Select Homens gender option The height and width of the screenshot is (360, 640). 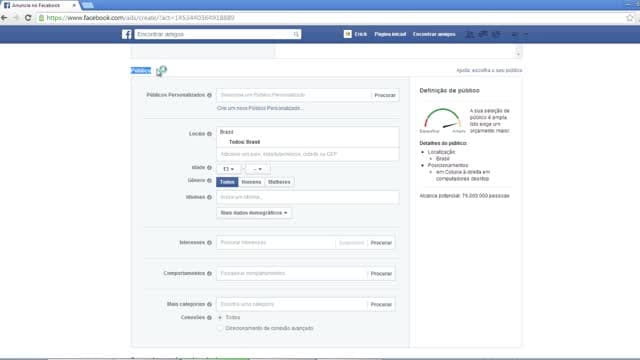[251, 182]
